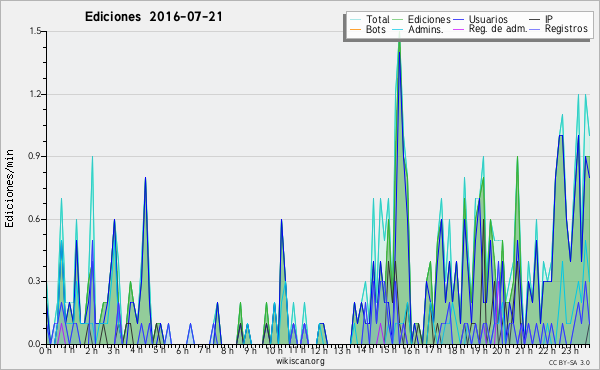Click the Registros legend label
The image size is (600, 370).
point(566,29)
